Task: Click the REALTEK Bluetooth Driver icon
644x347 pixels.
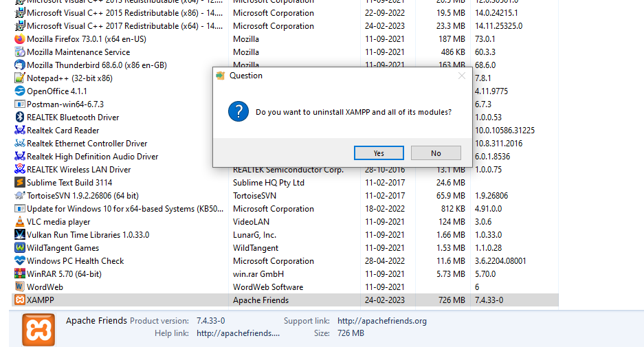Action: pyautogui.click(x=20, y=117)
